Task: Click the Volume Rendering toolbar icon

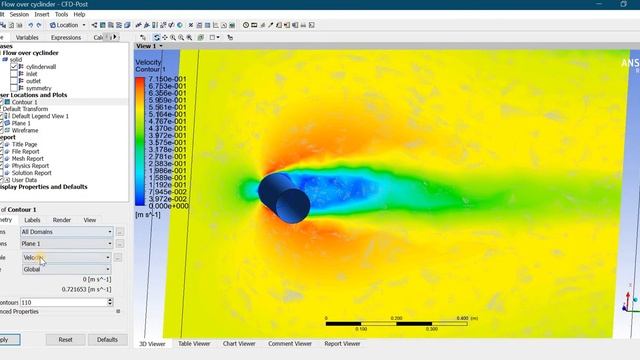Action: 127,25
